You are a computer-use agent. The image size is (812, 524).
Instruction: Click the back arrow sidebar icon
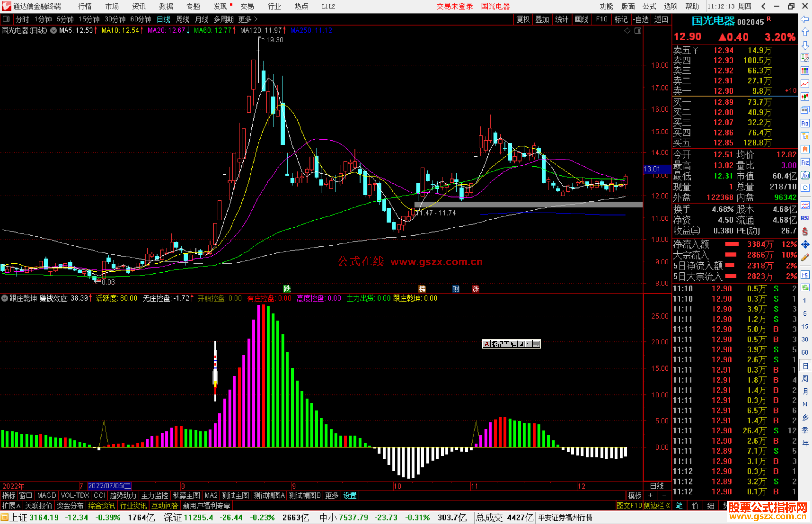[x=805, y=19]
